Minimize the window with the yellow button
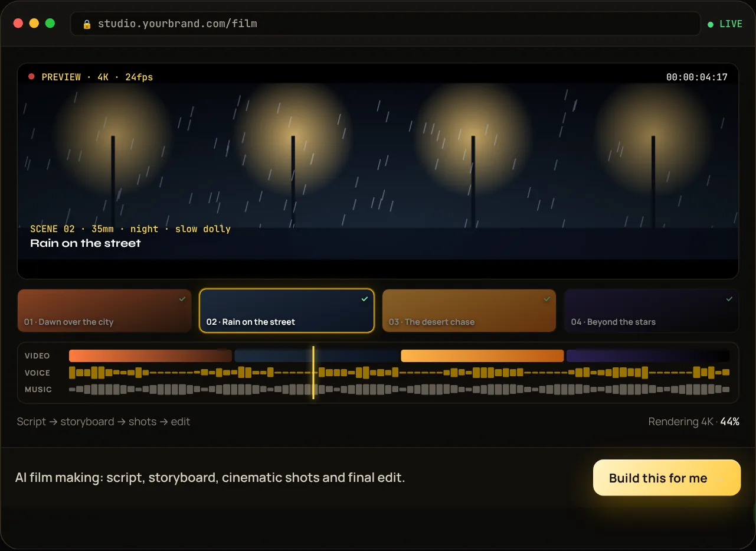This screenshot has width=756, height=551. (34, 23)
